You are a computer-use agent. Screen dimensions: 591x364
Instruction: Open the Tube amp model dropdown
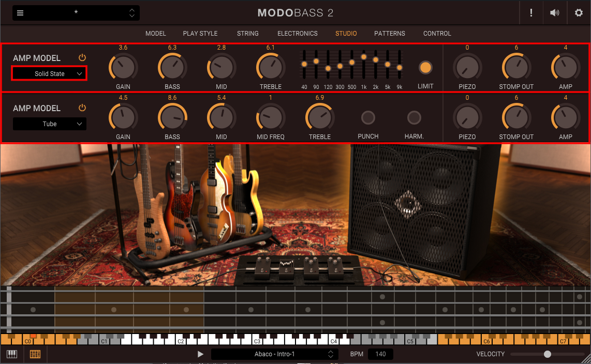click(x=50, y=124)
